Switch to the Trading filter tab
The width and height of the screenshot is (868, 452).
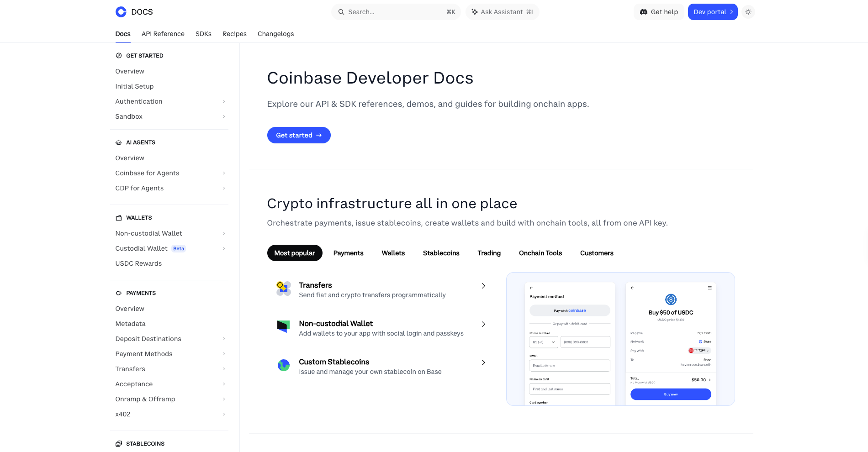click(x=489, y=253)
